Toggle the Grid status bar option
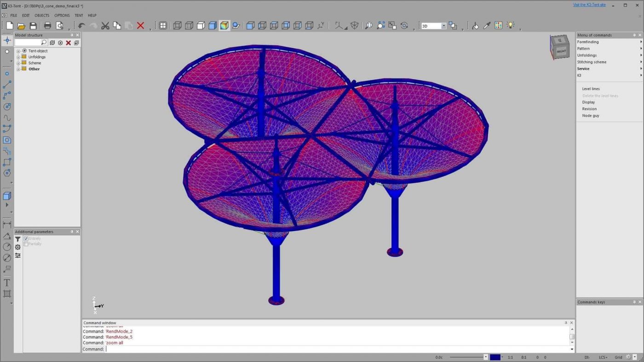The width and height of the screenshot is (644, 362). click(x=618, y=357)
